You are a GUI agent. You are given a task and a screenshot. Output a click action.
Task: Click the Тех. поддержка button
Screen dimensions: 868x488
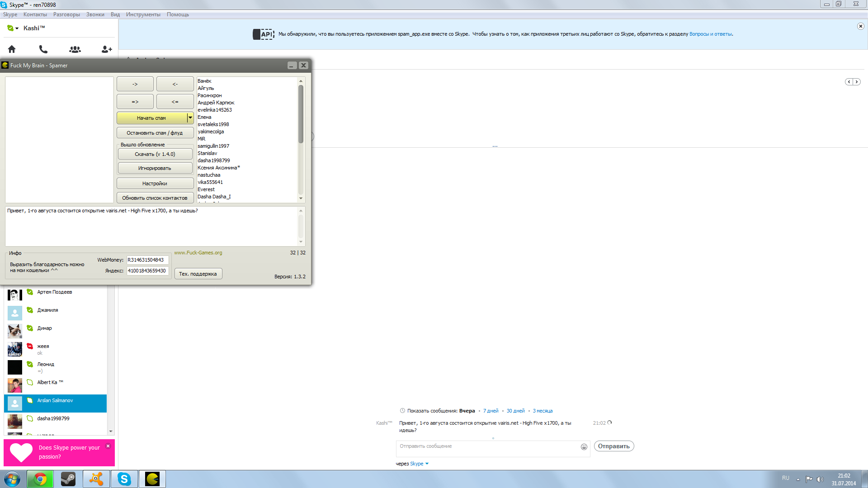[x=198, y=274]
